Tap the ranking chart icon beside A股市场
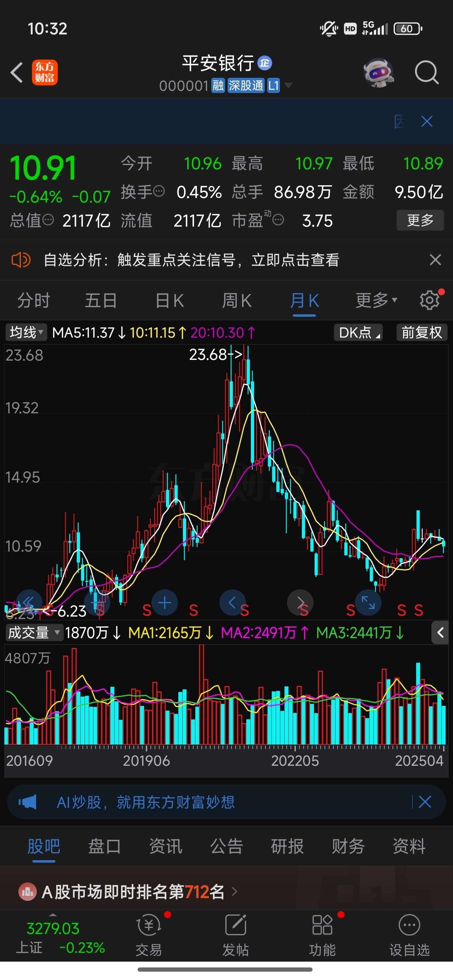 click(28, 891)
